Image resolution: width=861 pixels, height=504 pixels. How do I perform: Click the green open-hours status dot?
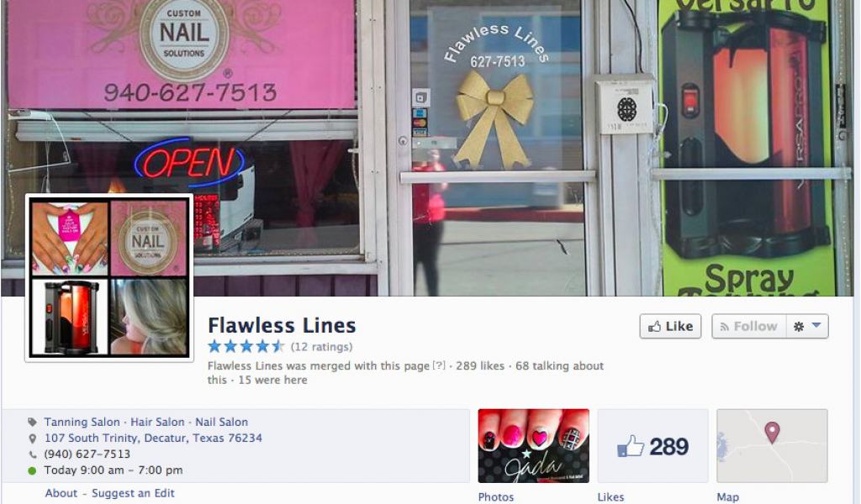click(x=33, y=470)
